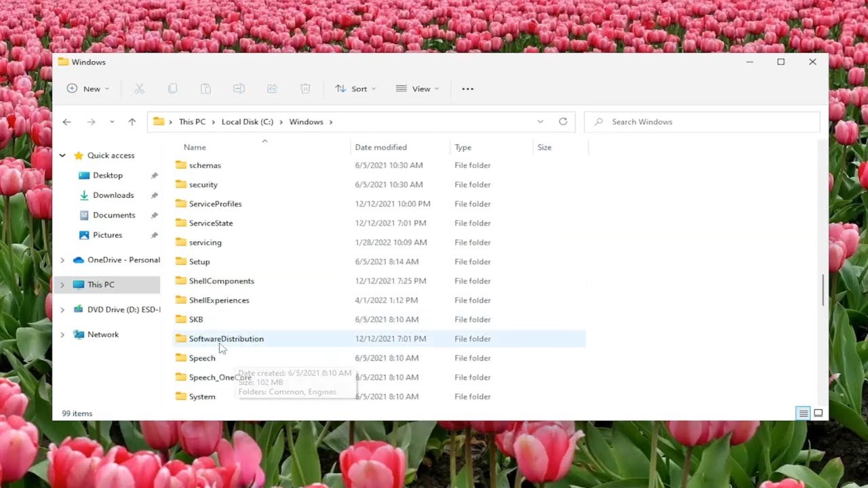Click the Rename icon in toolbar
The height and width of the screenshot is (488, 868).
[x=239, y=89]
